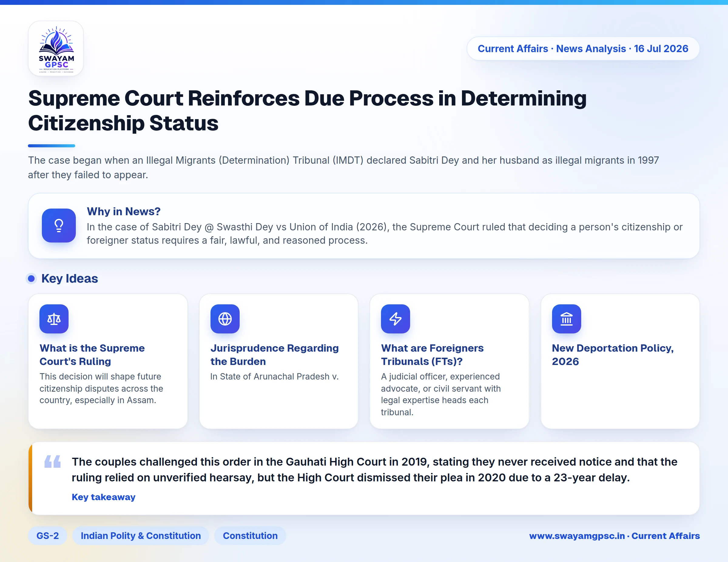Click the intro paragraph starting 'The case began when'
This screenshot has height=562, width=728.
point(344,168)
